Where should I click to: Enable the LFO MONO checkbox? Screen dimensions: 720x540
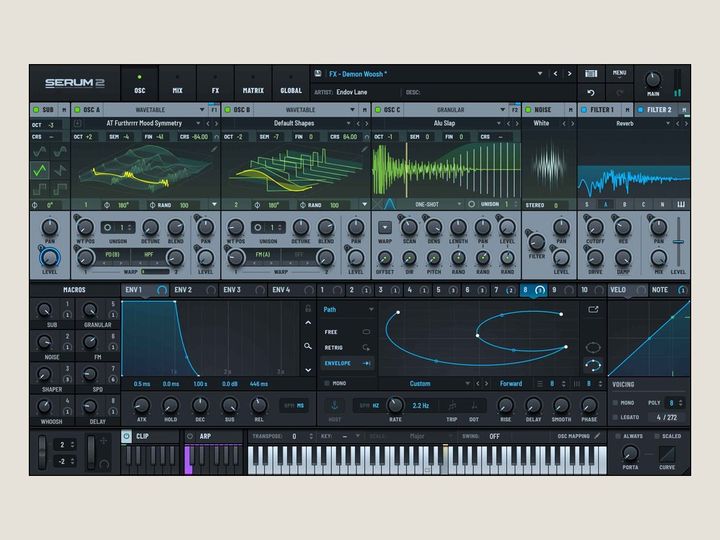(x=327, y=383)
